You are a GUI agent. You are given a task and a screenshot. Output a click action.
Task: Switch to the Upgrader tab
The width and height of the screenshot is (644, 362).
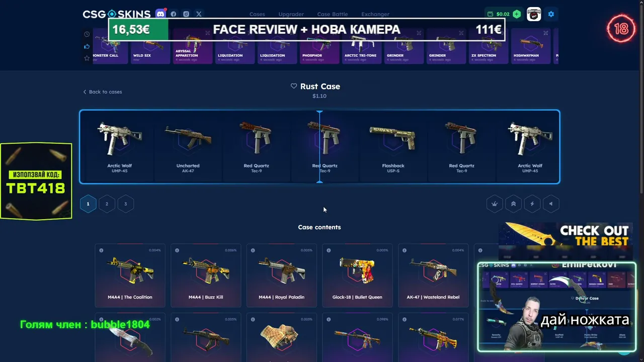291,14
